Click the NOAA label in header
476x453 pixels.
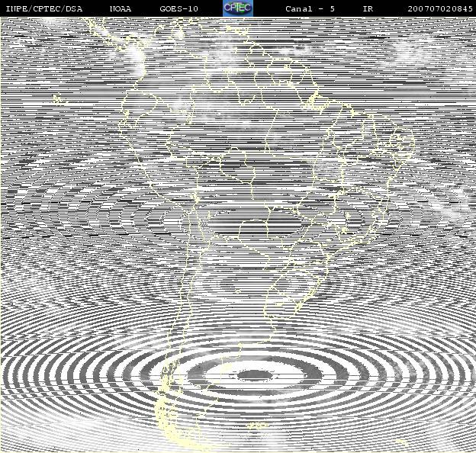click(x=121, y=9)
